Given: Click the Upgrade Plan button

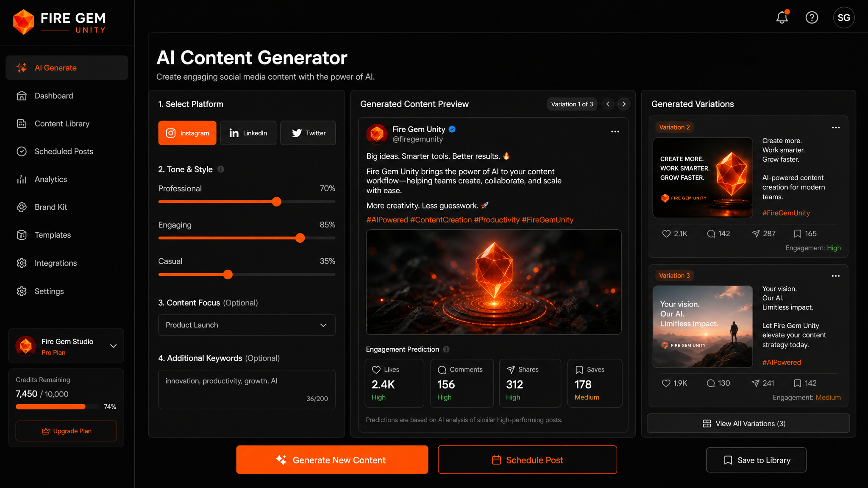Looking at the screenshot, I should click(x=66, y=431).
